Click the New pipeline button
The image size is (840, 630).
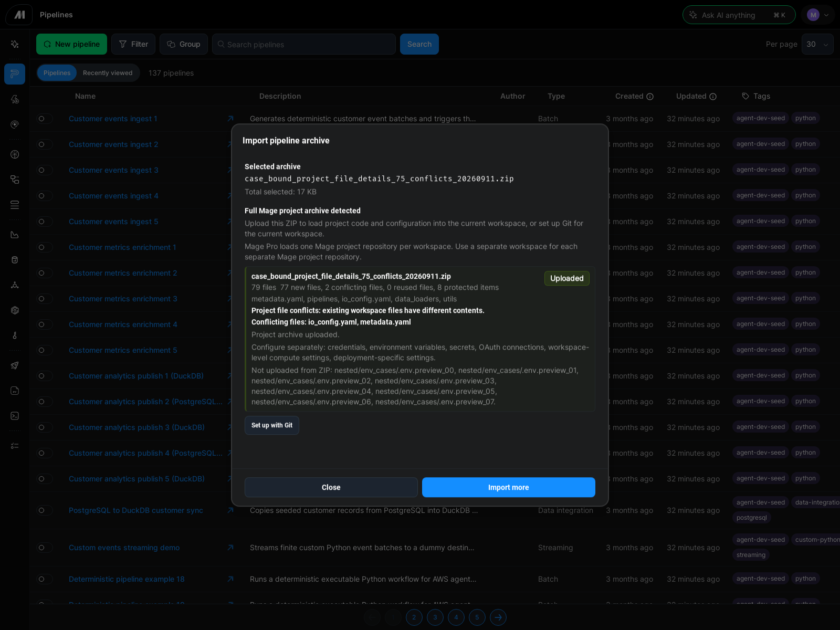click(x=71, y=44)
